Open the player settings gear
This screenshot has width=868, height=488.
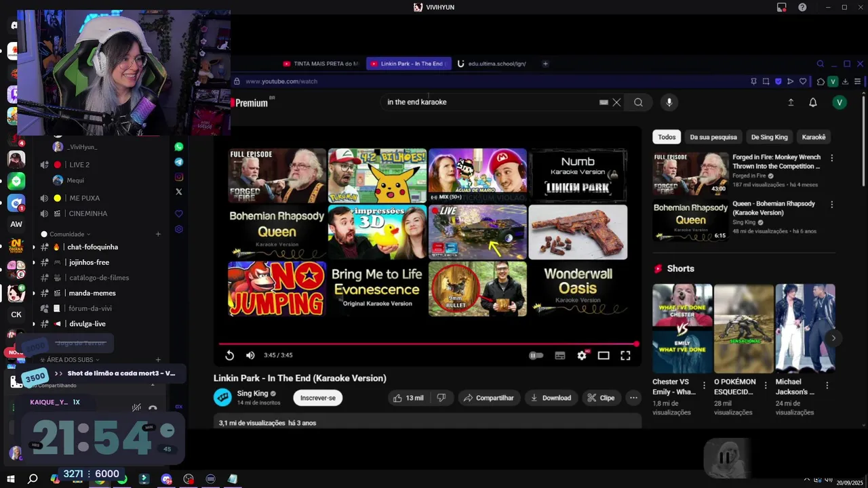582,355
